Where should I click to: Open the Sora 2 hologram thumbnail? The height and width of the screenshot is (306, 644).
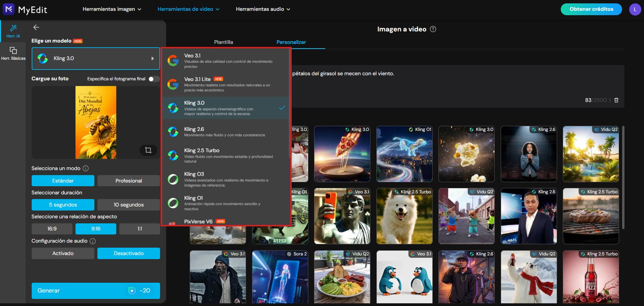[x=280, y=277]
